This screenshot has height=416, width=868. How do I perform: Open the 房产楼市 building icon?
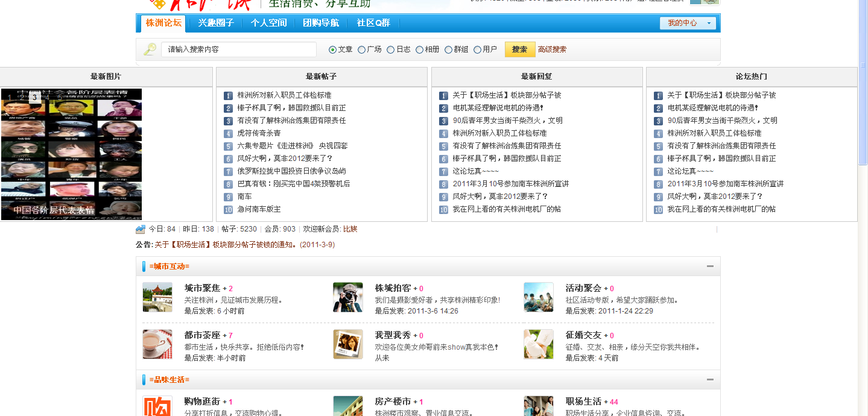pos(348,406)
